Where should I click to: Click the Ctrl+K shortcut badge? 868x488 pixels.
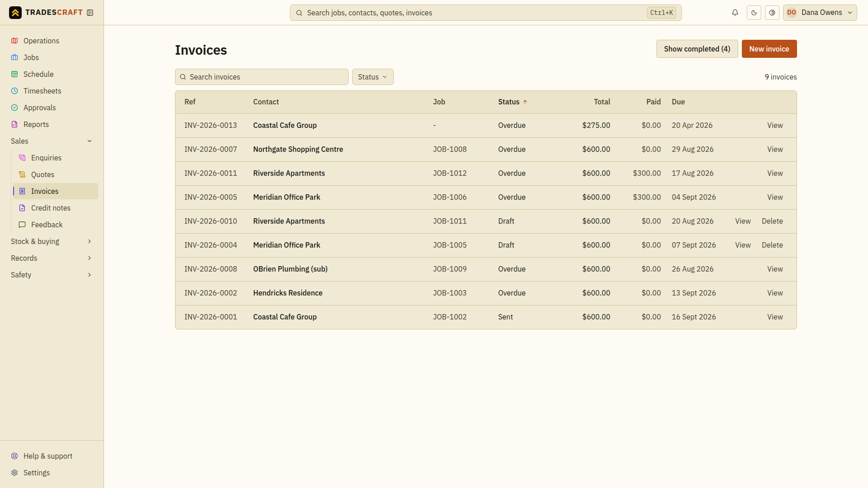661,13
